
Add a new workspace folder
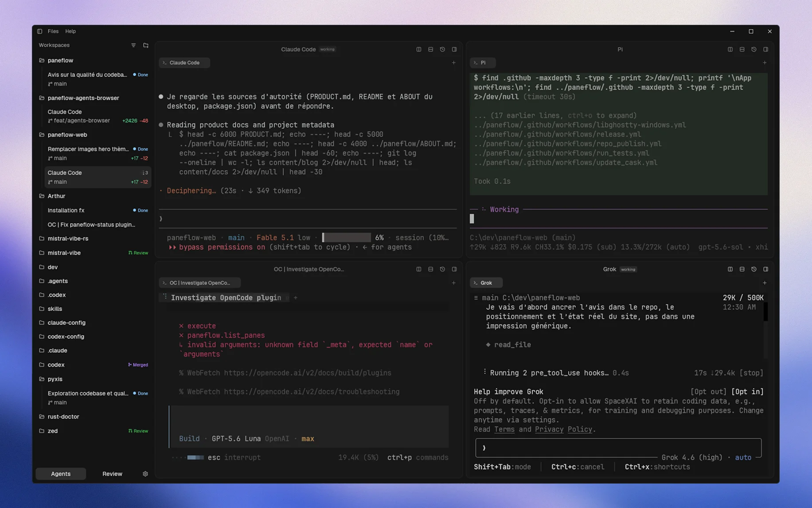tap(146, 45)
